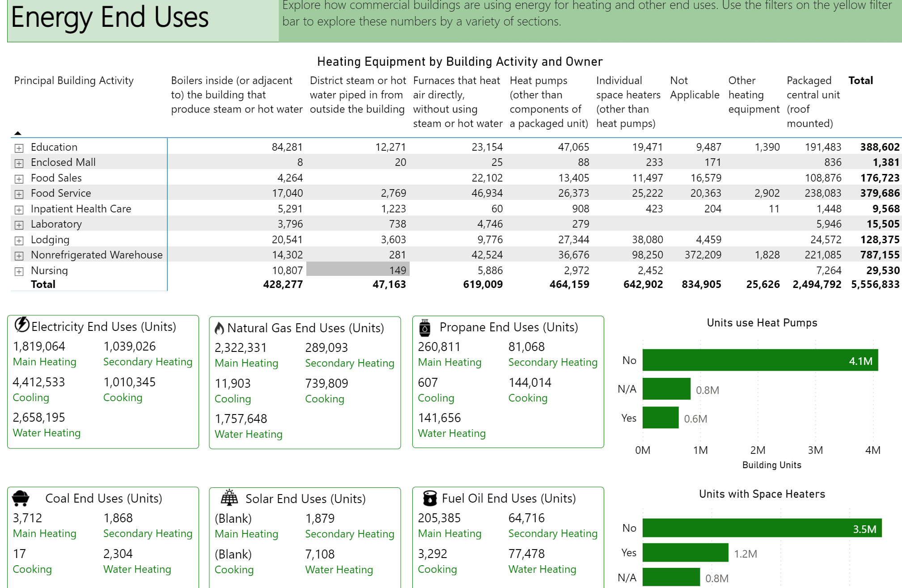Expand the Food Service row
The height and width of the screenshot is (588, 902).
pyautogui.click(x=19, y=194)
